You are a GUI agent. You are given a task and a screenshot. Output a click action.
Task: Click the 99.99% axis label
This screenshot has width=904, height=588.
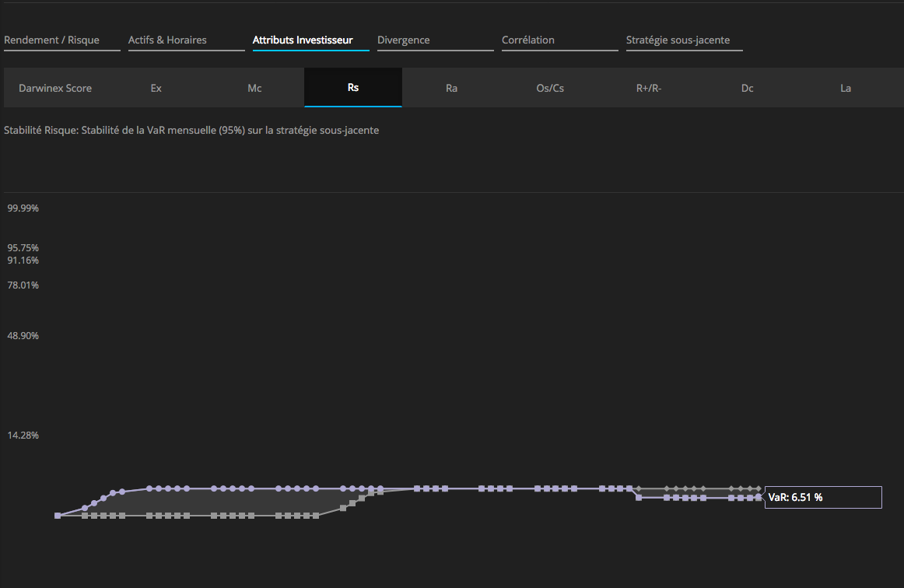(23, 208)
